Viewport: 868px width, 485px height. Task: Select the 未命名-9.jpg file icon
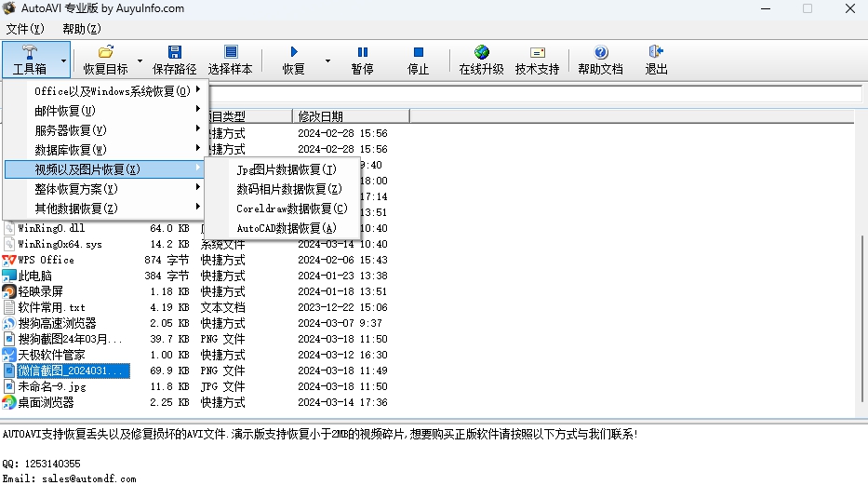pyautogui.click(x=9, y=386)
